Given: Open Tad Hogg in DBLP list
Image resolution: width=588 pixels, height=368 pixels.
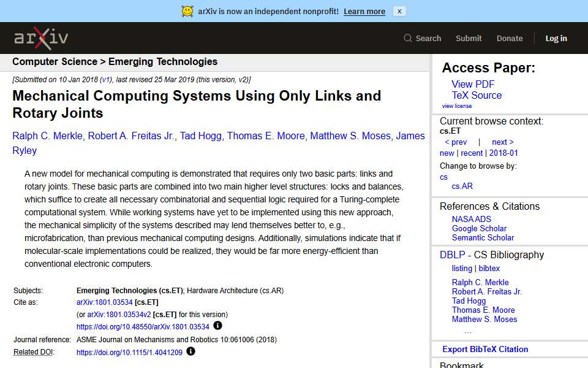Looking at the screenshot, I should point(469,301).
